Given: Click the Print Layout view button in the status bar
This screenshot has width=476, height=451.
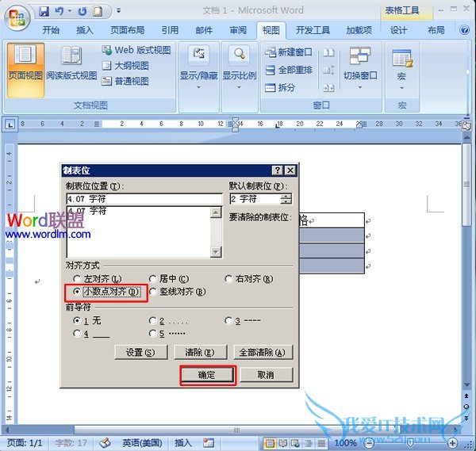Looking at the screenshot, I should click(x=270, y=443).
